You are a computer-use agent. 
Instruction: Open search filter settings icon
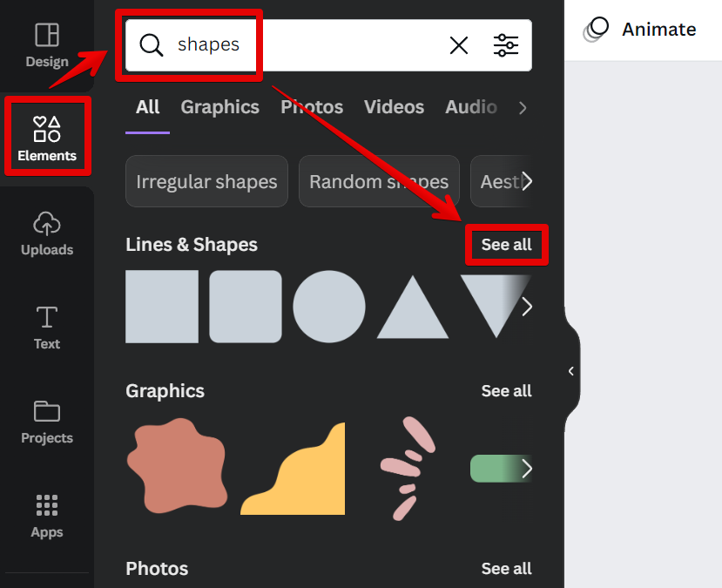point(506,45)
